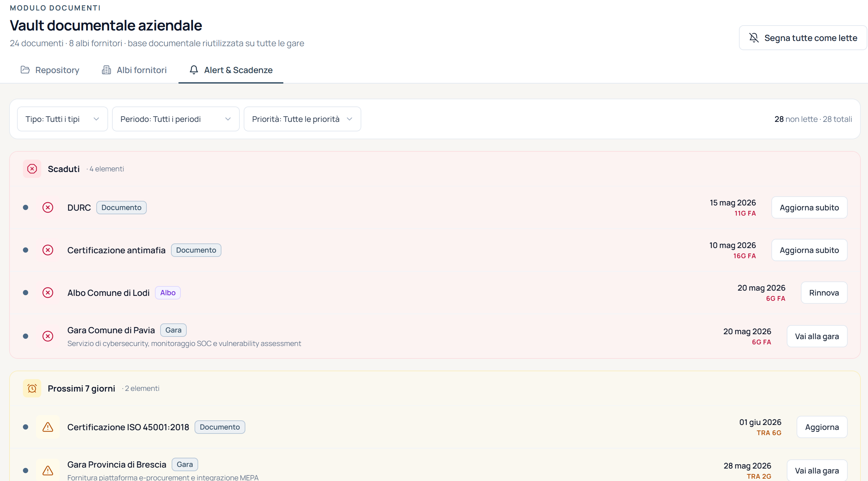The width and height of the screenshot is (868, 481).
Task: Select the Alert & Scadenze tab
Action: (x=231, y=70)
